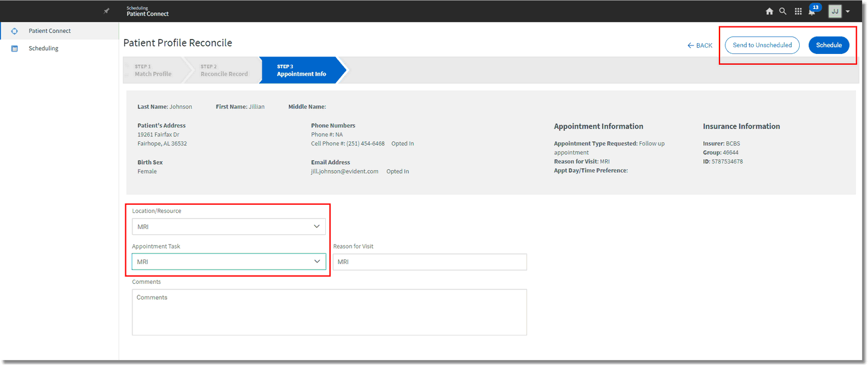Click the Scheduling calendar sidebar icon
The height and width of the screenshot is (366, 868).
pos(14,49)
